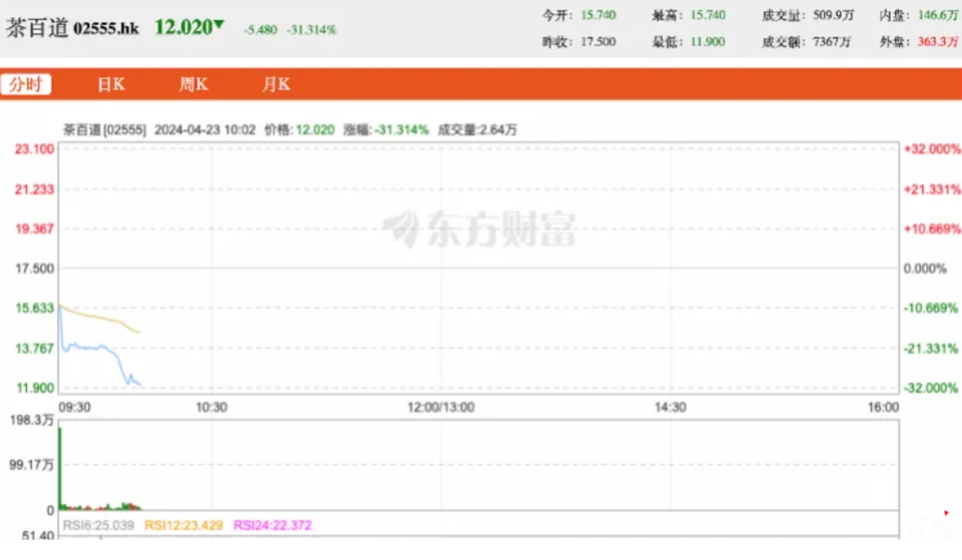The image size is (962, 560).
Task: Click the 02555.hk stock code
Action: click(107, 29)
